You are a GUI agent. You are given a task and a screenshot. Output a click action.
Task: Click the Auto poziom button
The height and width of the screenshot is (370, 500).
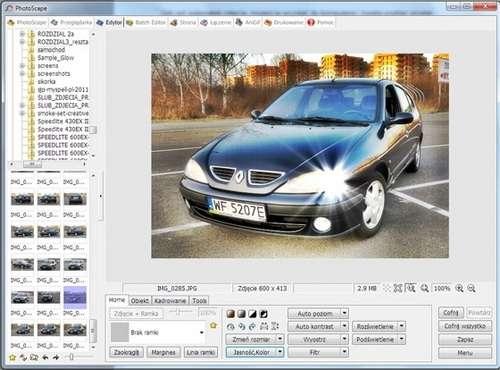pos(315,313)
